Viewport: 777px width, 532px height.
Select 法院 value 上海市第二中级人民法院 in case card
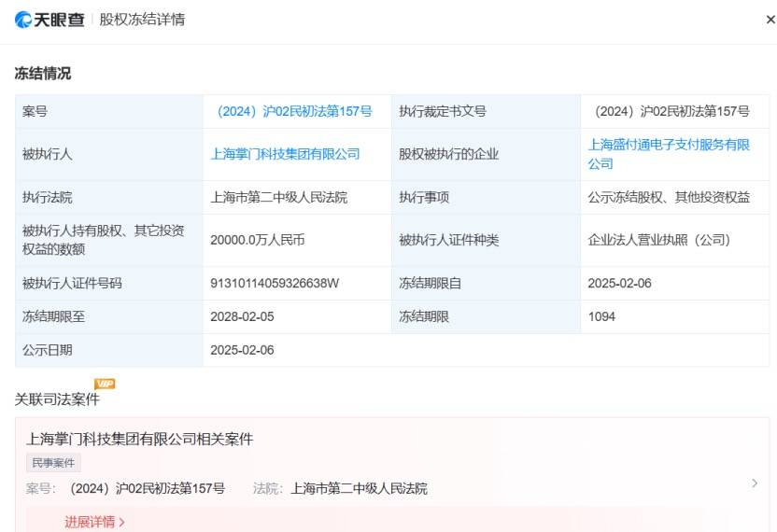point(359,489)
